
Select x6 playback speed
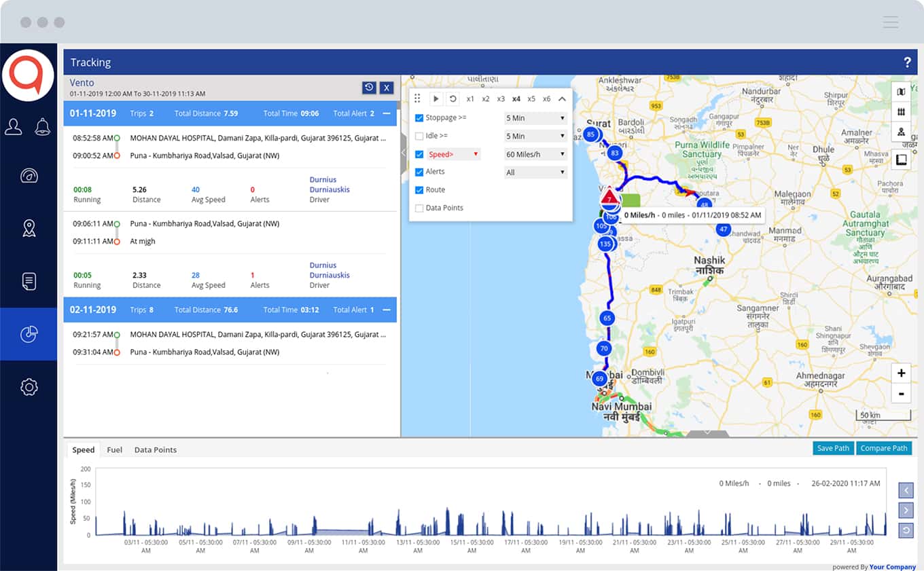pos(546,99)
